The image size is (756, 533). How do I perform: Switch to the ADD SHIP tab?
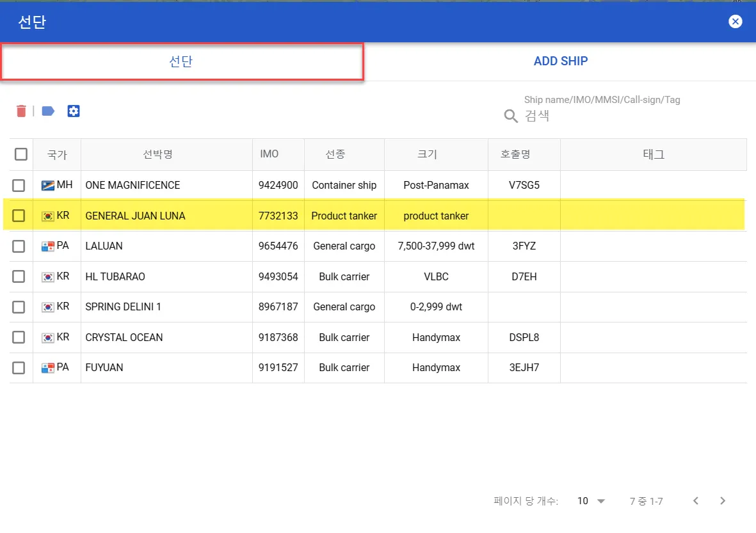click(x=560, y=61)
